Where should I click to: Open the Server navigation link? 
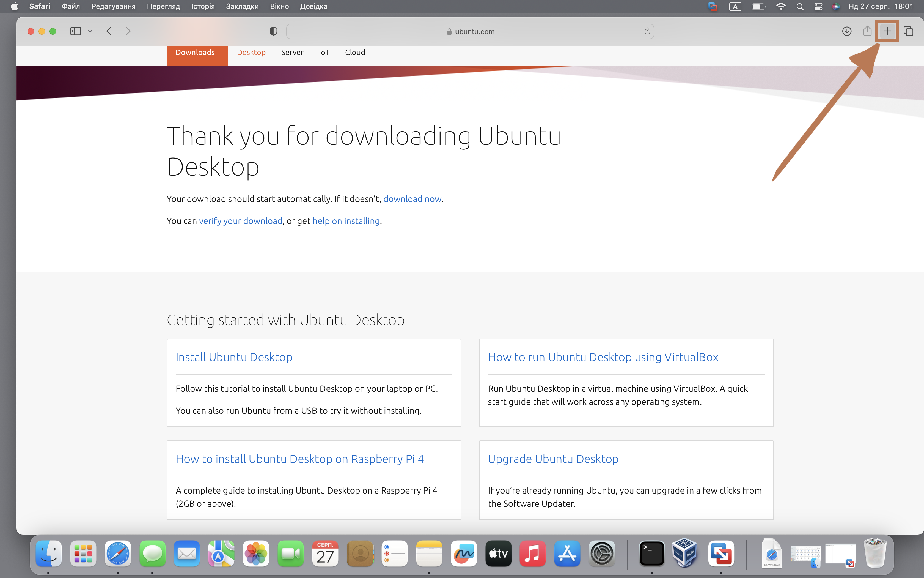[x=292, y=52]
